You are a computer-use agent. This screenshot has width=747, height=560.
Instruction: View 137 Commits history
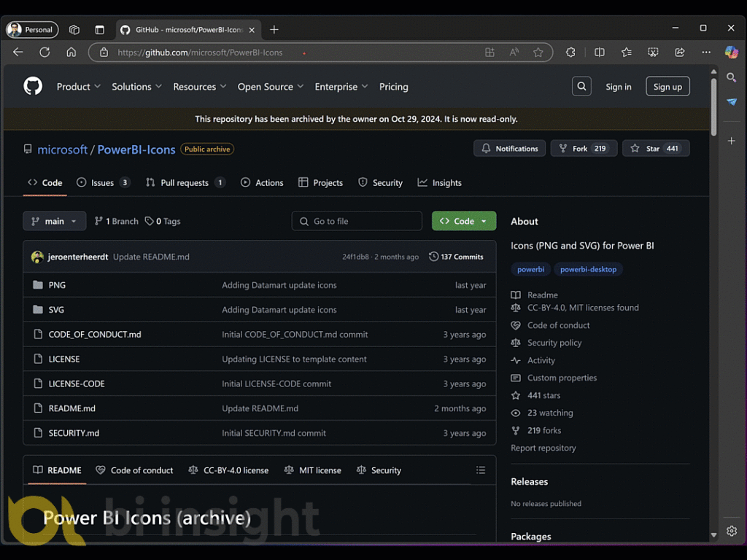point(456,257)
